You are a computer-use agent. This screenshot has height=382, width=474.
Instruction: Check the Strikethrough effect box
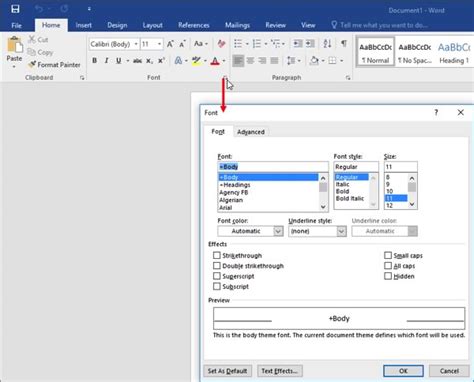click(217, 255)
